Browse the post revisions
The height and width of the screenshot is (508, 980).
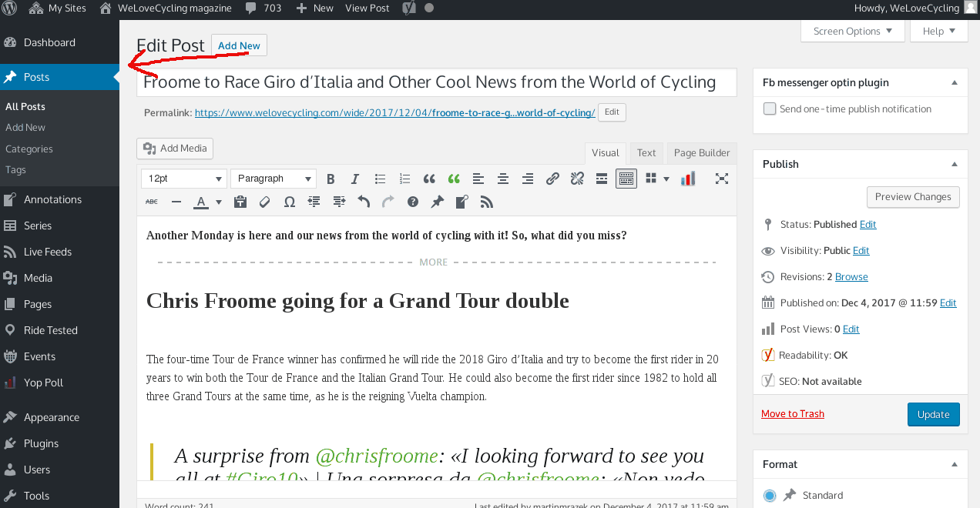click(851, 277)
